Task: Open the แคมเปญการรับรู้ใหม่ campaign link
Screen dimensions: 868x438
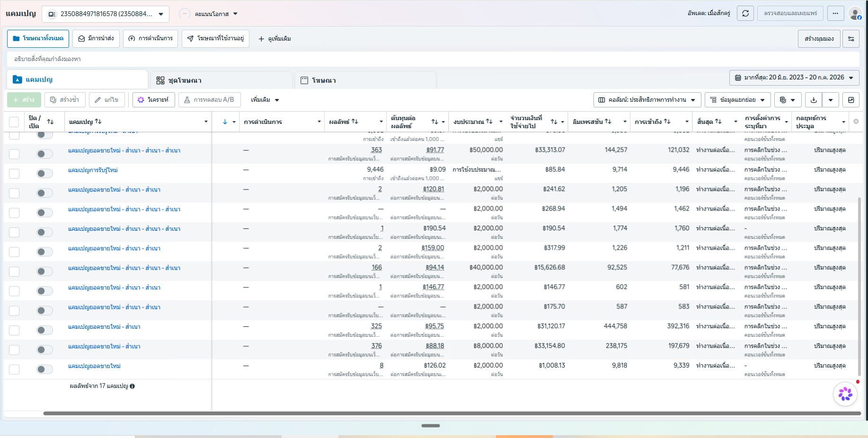Action: point(93,170)
